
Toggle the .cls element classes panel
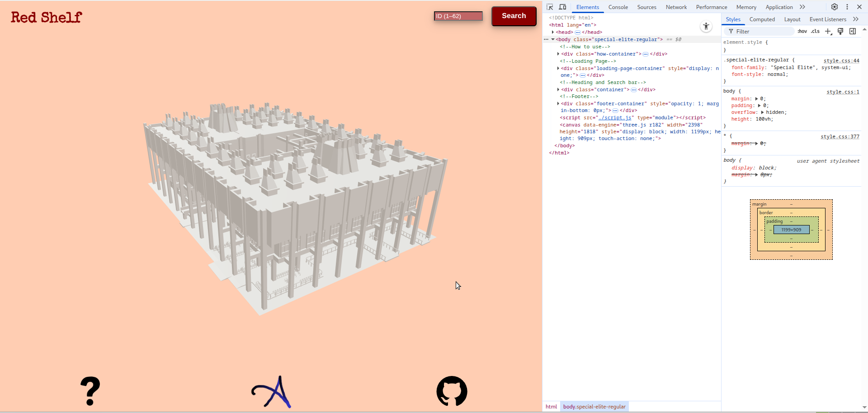(x=815, y=31)
